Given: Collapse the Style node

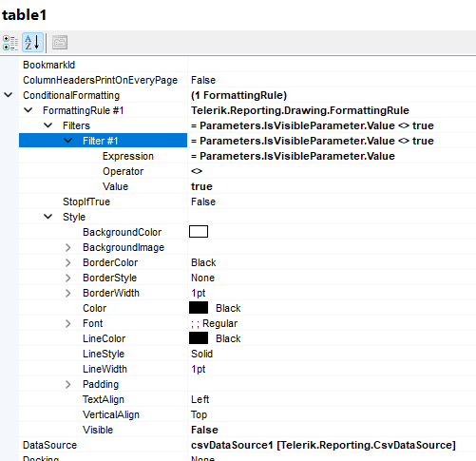Looking at the screenshot, I should 48,217.
